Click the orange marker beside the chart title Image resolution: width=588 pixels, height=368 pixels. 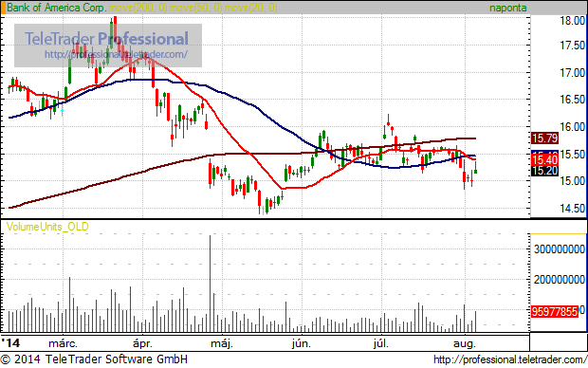click(3, 8)
